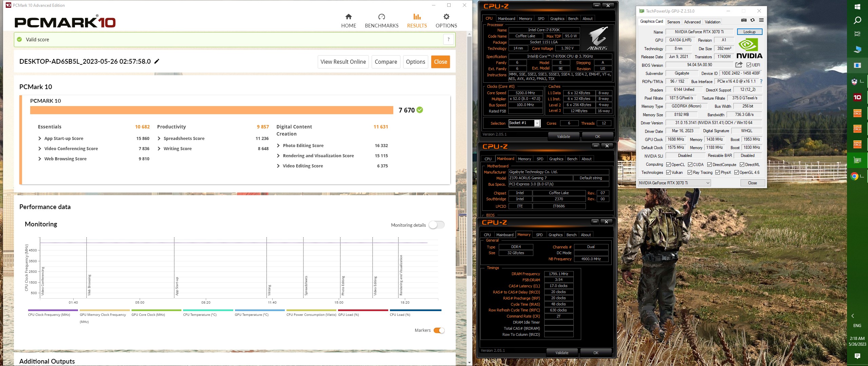The width and height of the screenshot is (868, 366).
Task: Toggle the Vulkan checkbox
Action: coord(668,172)
